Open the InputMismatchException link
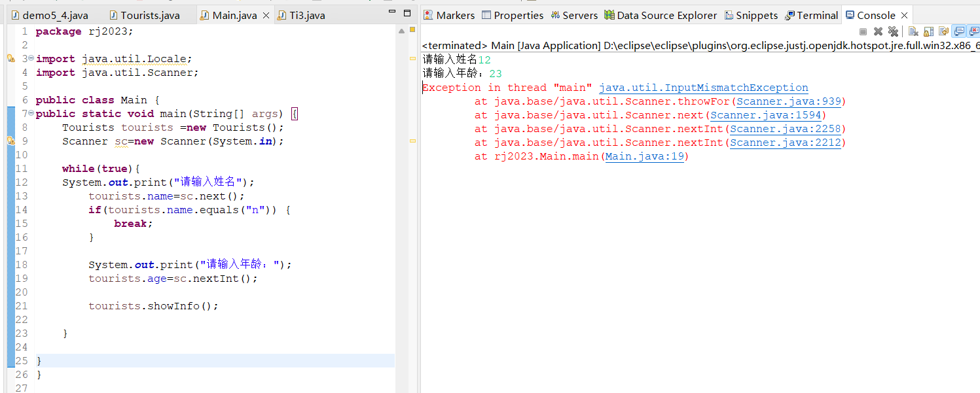The height and width of the screenshot is (393, 980). tap(704, 88)
